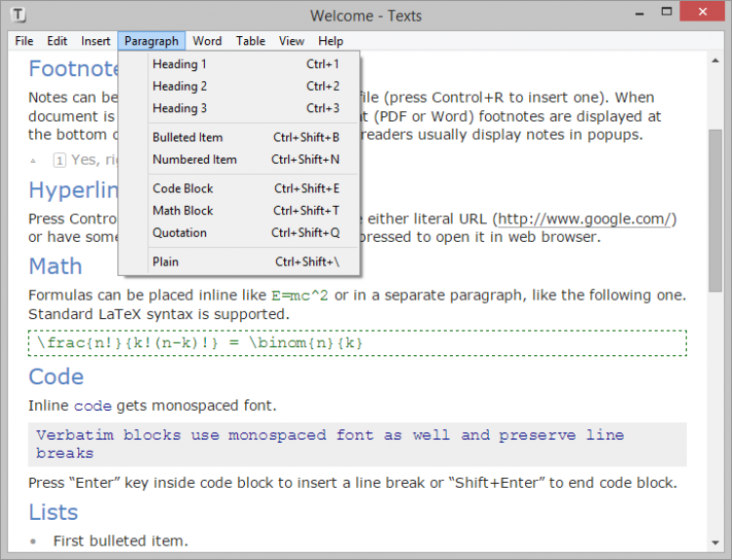Open the Table menu

[x=251, y=41]
